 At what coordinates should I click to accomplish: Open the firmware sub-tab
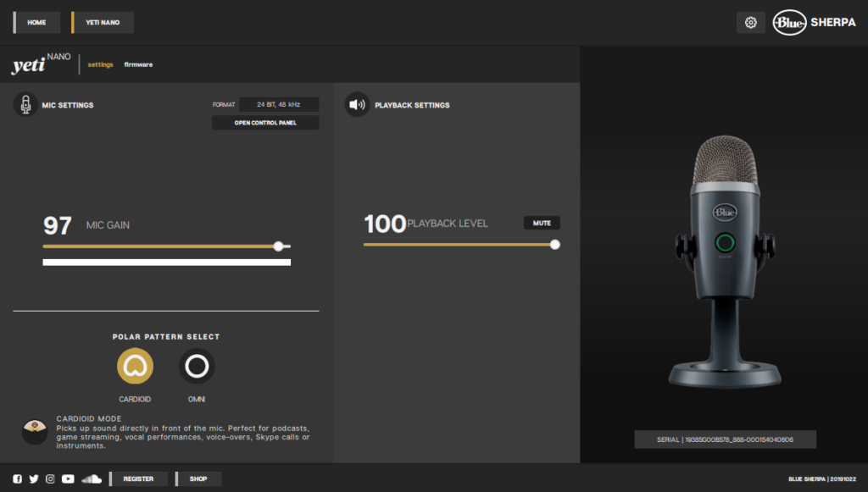(138, 64)
